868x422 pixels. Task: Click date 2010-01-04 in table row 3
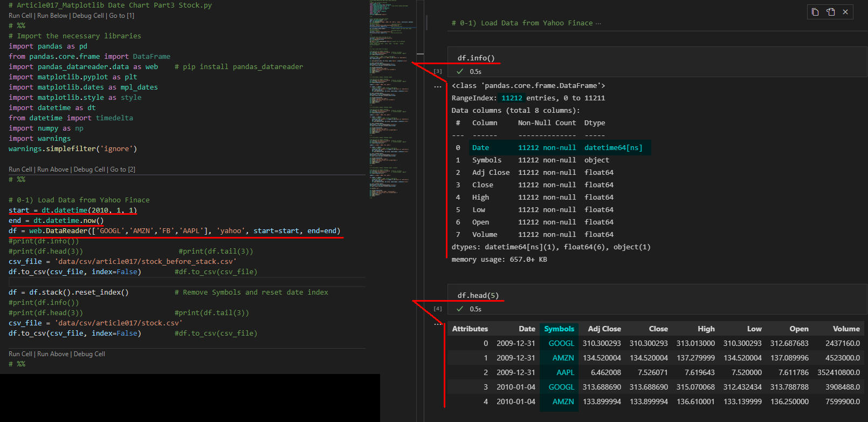[x=516, y=387]
